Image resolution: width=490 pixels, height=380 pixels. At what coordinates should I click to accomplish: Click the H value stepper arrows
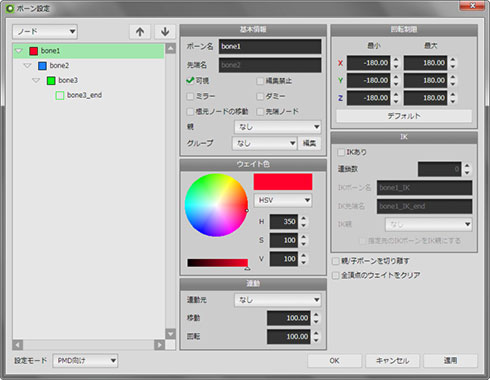tap(303, 222)
